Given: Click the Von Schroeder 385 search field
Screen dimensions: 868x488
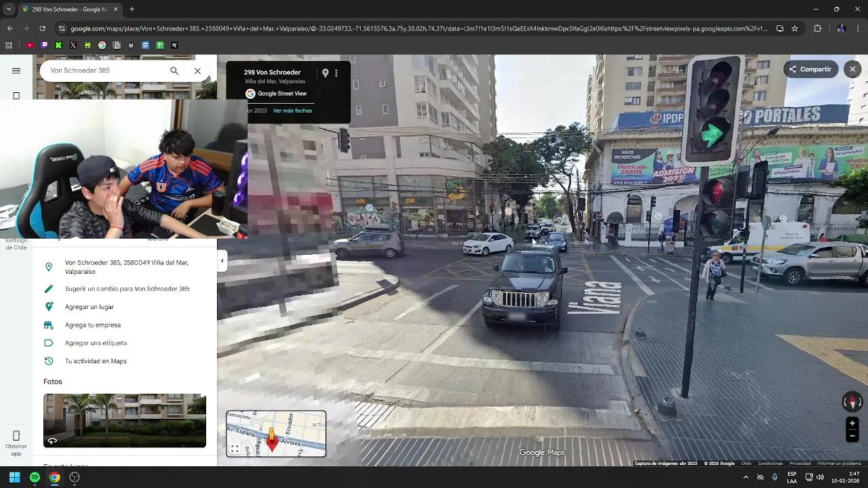Looking at the screenshot, I should point(105,70).
